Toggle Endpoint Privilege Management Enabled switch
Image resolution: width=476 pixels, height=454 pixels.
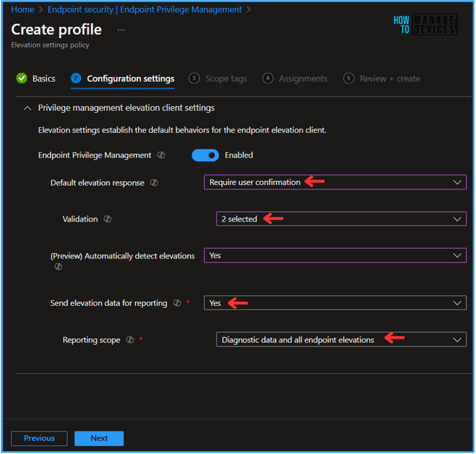205,155
